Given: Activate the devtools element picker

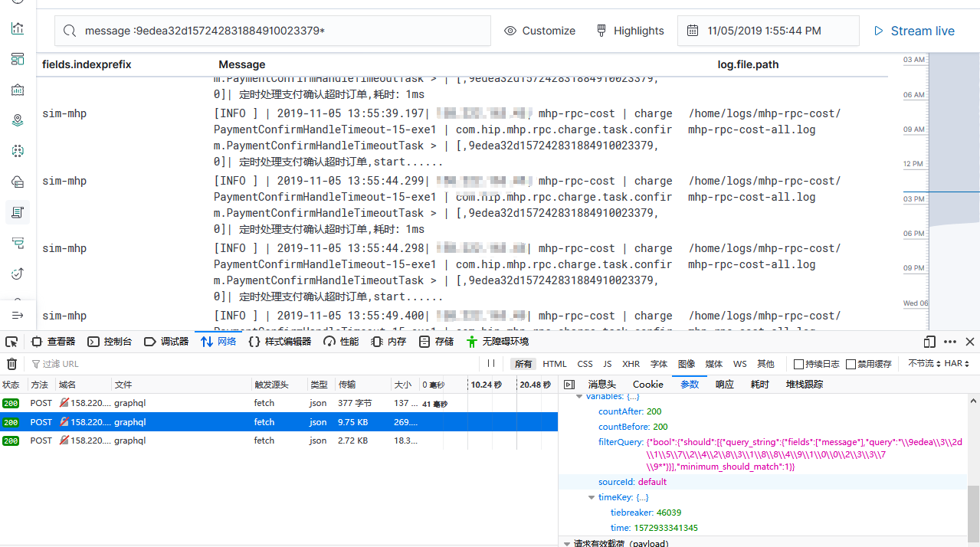Looking at the screenshot, I should pyautogui.click(x=11, y=342).
